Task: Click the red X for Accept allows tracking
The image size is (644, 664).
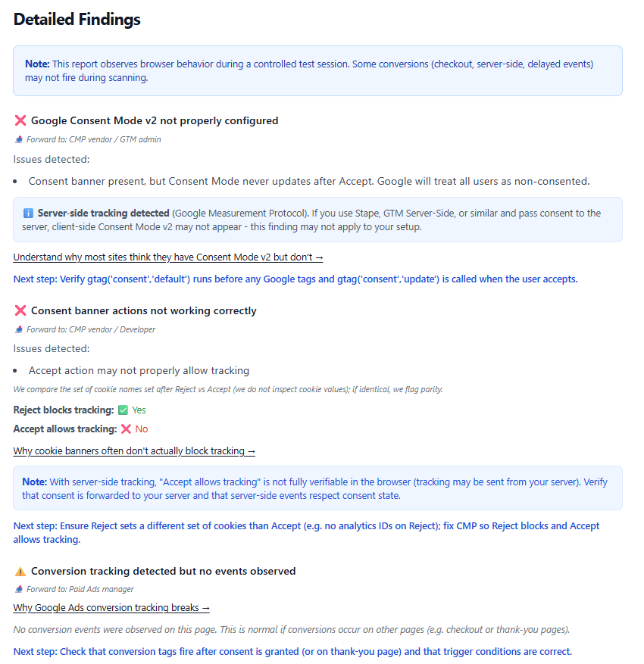Action: click(124, 428)
